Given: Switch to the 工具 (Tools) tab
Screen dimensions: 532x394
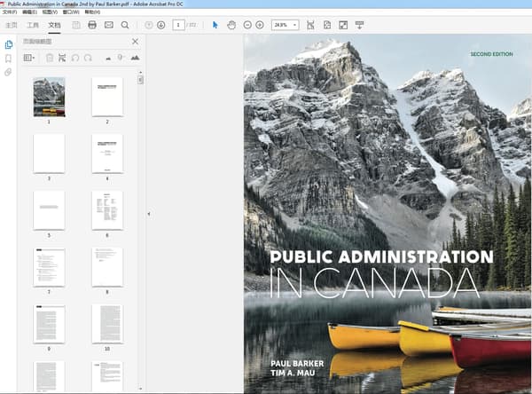Looking at the screenshot, I should coord(33,25).
